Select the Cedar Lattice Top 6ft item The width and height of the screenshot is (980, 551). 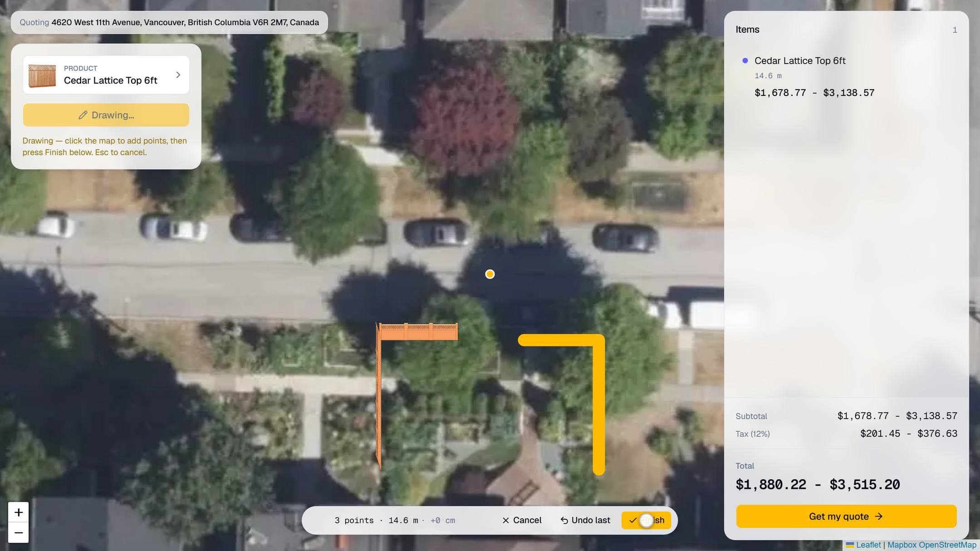(x=800, y=61)
